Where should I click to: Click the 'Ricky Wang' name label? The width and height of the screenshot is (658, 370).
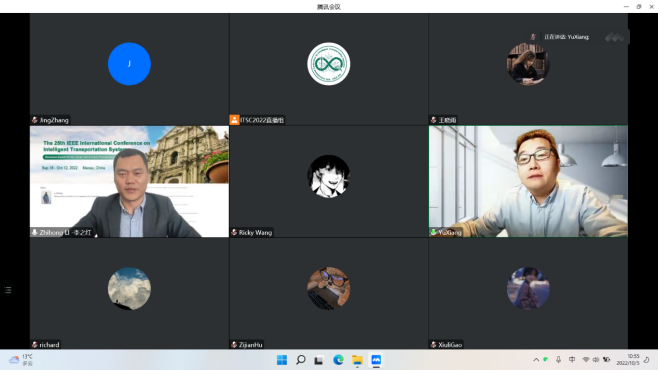pos(256,232)
